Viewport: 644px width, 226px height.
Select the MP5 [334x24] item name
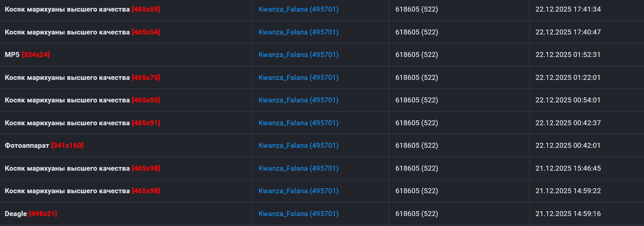12,55
